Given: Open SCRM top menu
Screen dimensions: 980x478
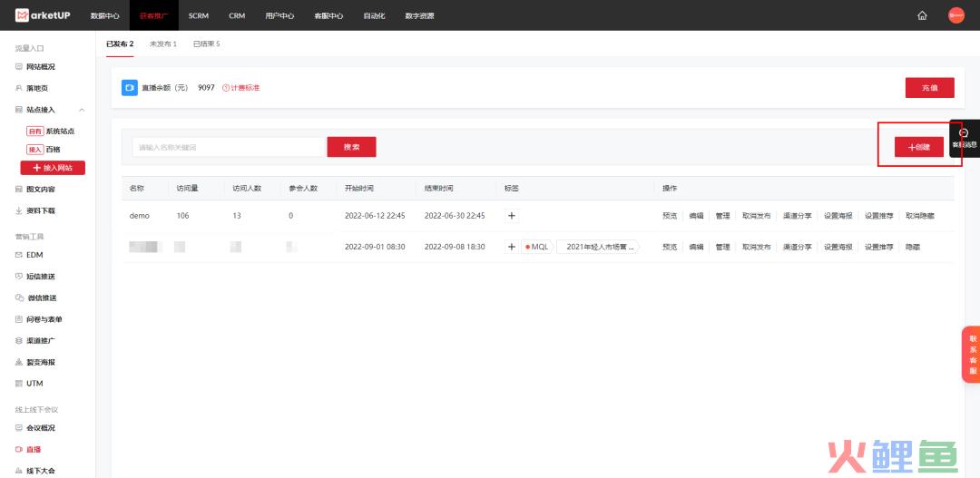Looking at the screenshot, I should point(198,15).
